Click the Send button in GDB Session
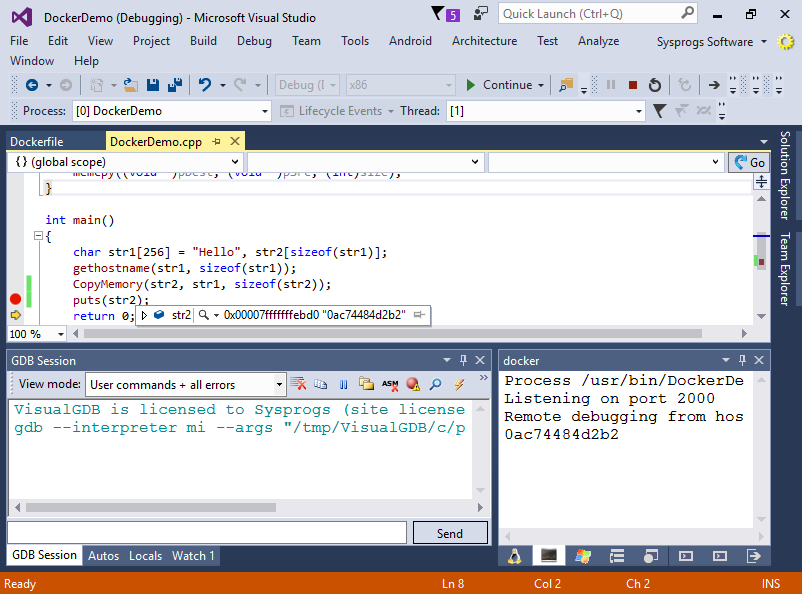 pos(450,534)
